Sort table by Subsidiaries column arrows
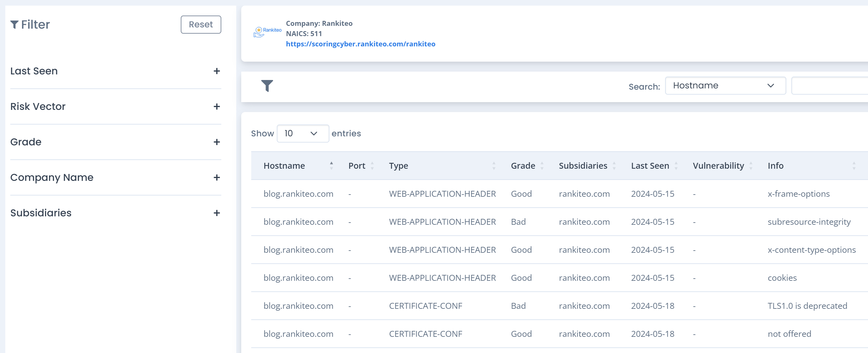Screen dimensions: 868x353 (614, 166)
